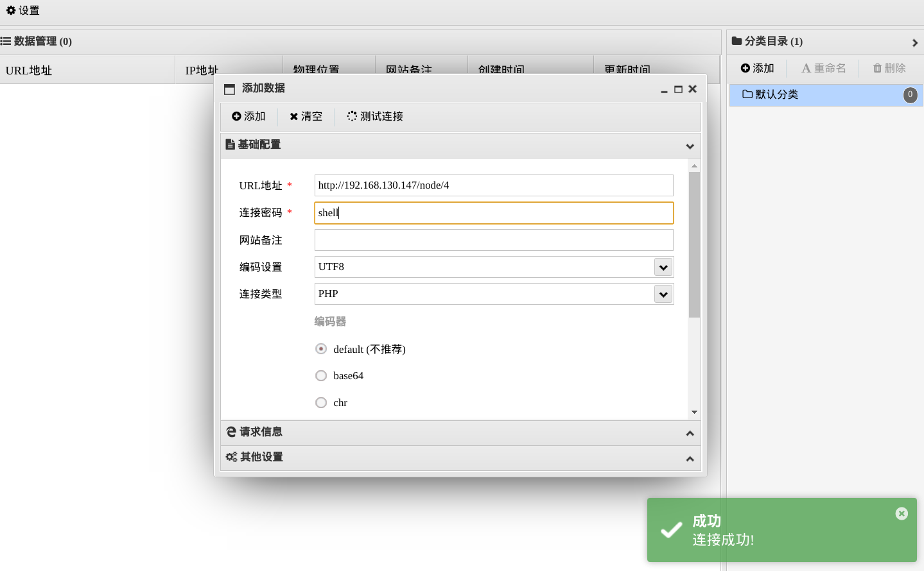
Task: Click the 分类目录 folder icon
Action: pos(737,41)
